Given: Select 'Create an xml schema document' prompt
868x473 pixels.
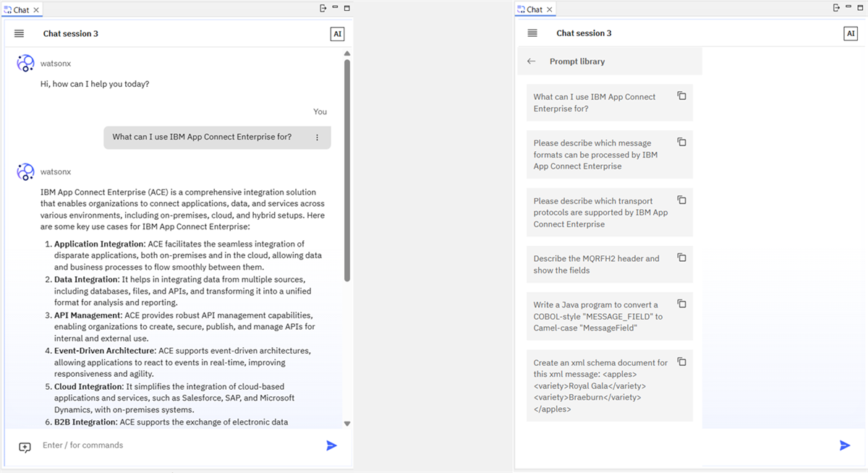Looking at the screenshot, I should pos(610,386).
